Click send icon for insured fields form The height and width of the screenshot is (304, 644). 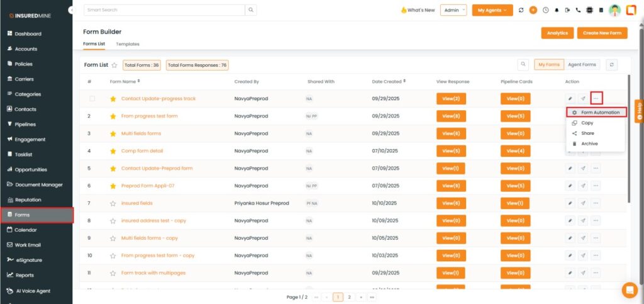coord(583,203)
